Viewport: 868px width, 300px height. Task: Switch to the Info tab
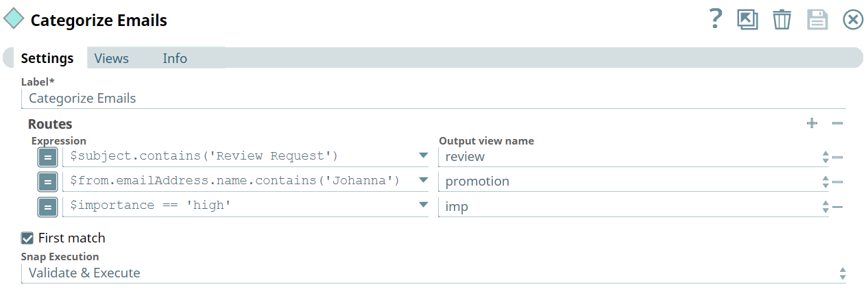coord(175,58)
